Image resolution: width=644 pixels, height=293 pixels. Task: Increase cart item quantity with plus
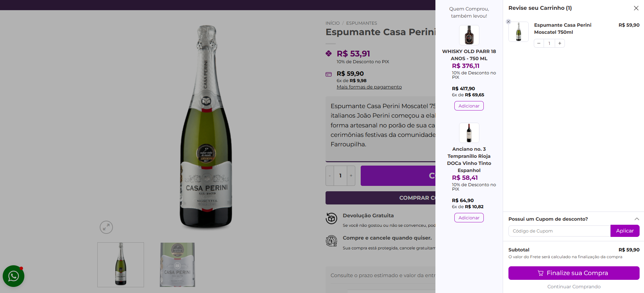[560, 43]
